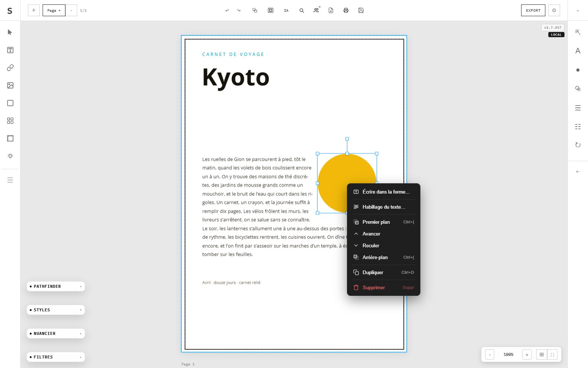Click the import document icon

click(331, 10)
